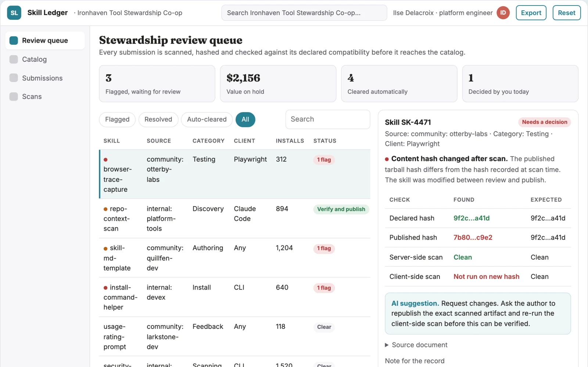Click the Submissions sidebar icon

pos(14,78)
